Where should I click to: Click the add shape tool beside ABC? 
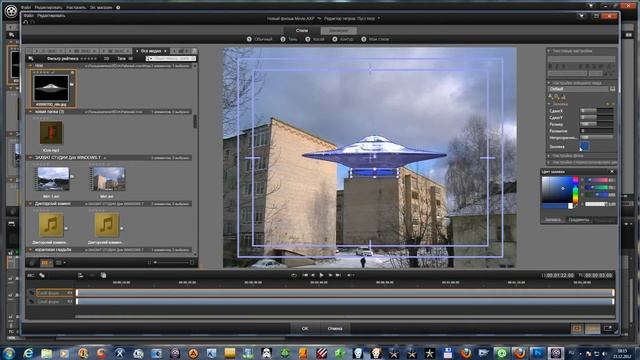(42, 276)
